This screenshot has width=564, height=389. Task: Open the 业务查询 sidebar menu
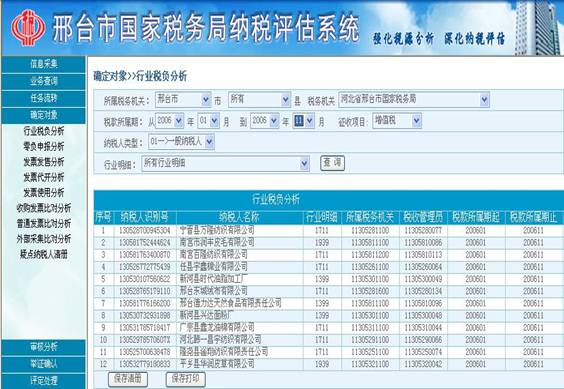tap(44, 81)
